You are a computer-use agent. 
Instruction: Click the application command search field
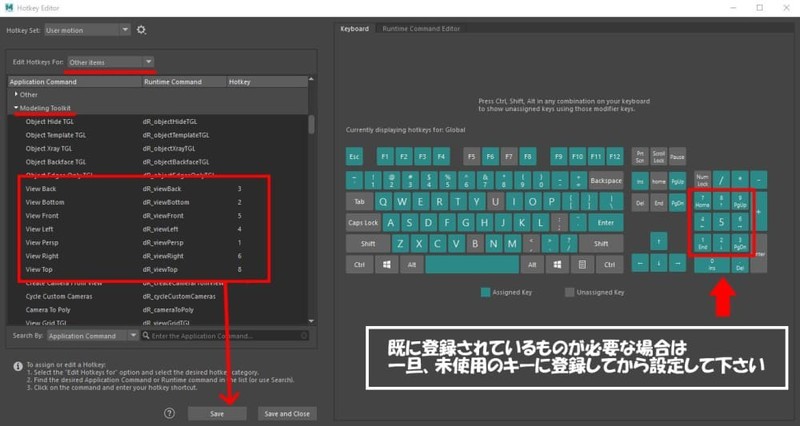point(225,336)
